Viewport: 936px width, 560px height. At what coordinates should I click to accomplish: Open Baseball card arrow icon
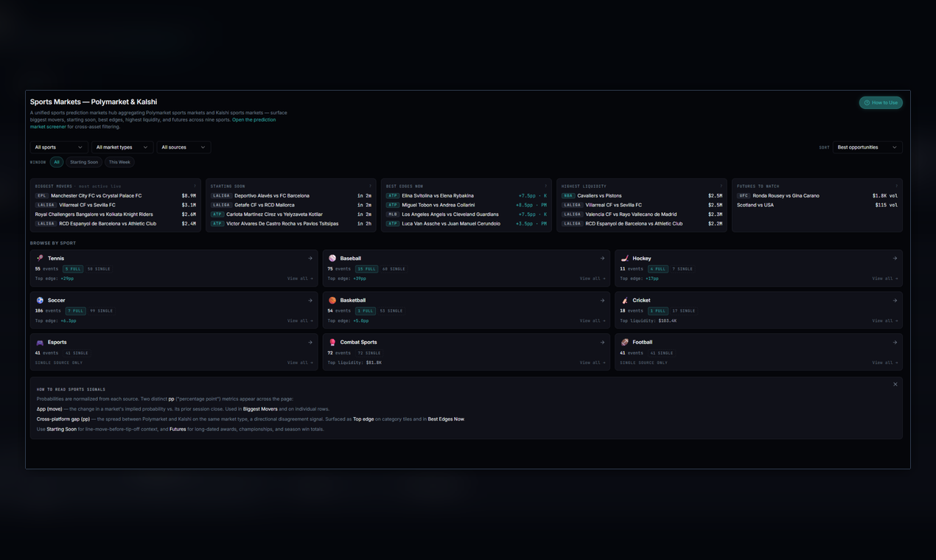click(602, 258)
